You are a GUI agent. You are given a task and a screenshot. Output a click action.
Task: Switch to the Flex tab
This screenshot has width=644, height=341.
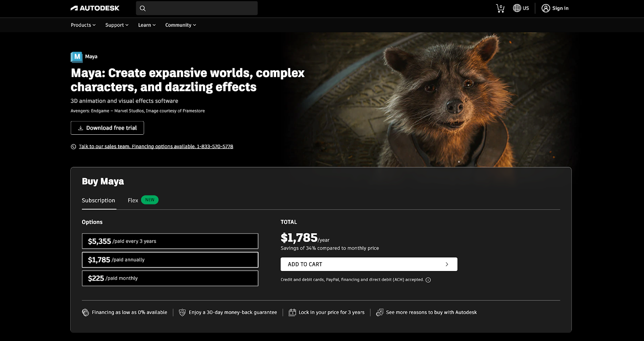(x=133, y=200)
